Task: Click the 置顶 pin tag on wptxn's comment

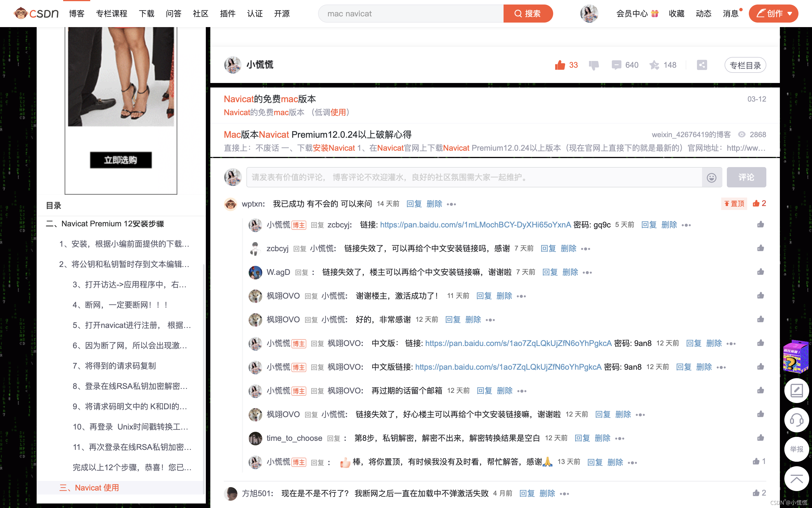Action: click(x=734, y=203)
